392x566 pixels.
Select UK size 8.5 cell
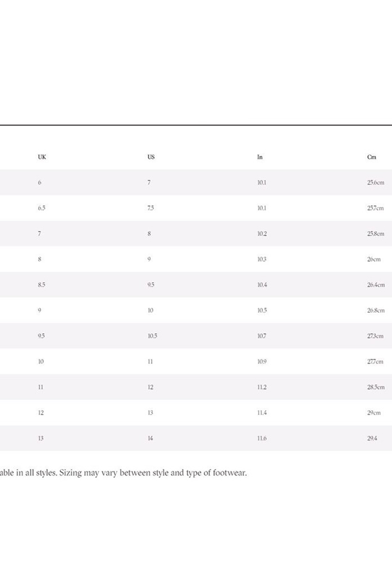tap(41, 285)
